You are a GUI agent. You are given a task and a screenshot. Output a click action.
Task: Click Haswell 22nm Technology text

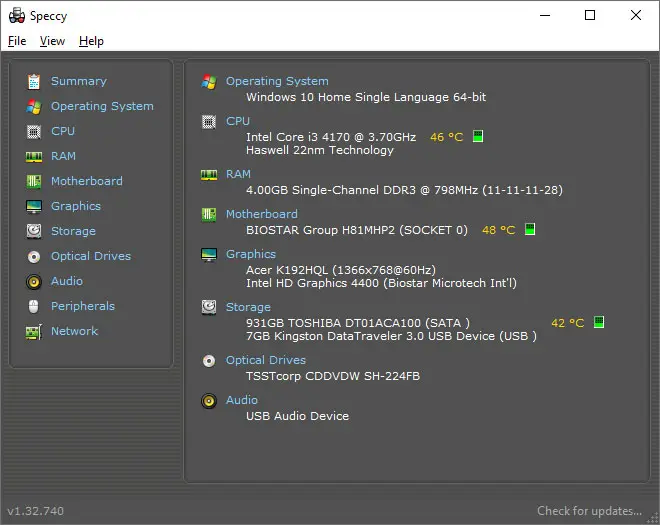click(320, 150)
